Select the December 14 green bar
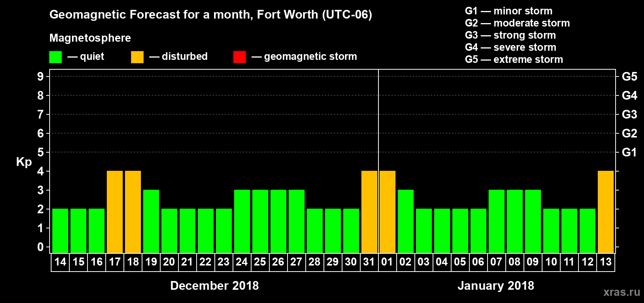 pyautogui.click(x=60, y=231)
